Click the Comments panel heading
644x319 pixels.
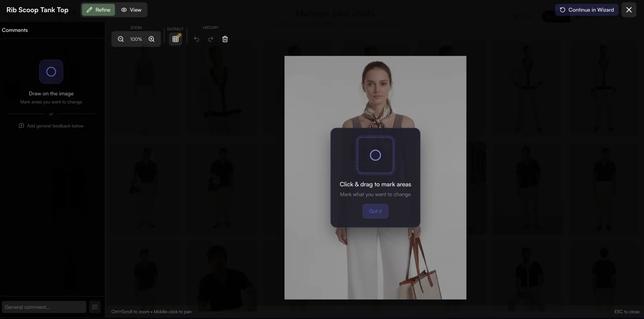[15, 30]
